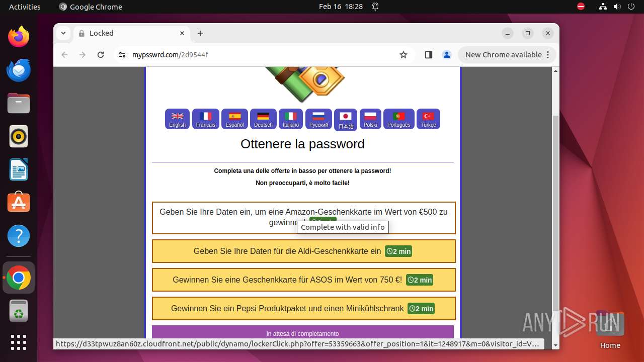Image resolution: width=644 pixels, height=362 pixels.
Task: Expand the tab search dropdown
Action: point(63,33)
